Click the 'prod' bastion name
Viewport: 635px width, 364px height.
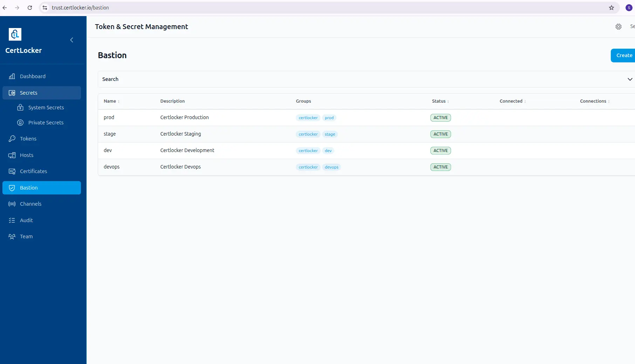coord(109,117)
